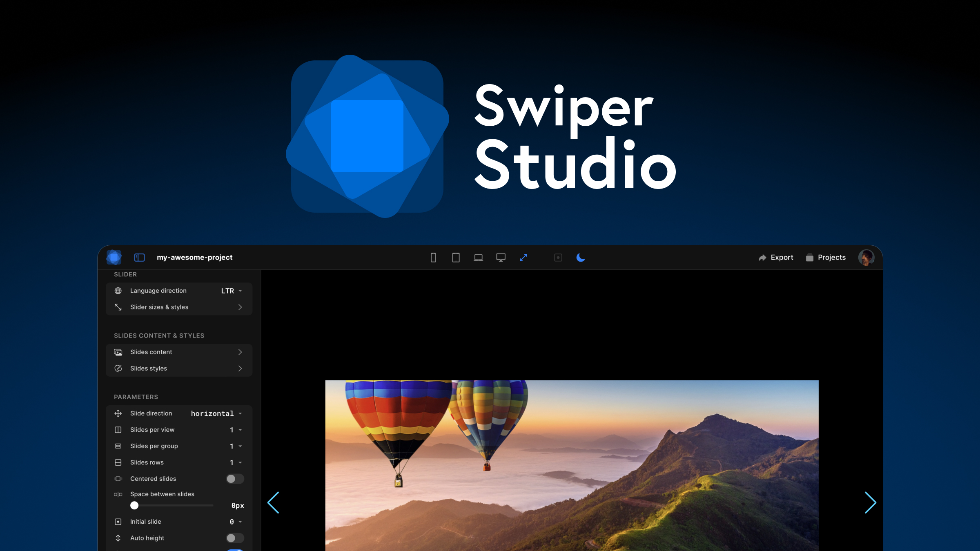Screen dimensions: 980x551
Task: Open the user avatar menu
Action: click(x=866, y=258)
